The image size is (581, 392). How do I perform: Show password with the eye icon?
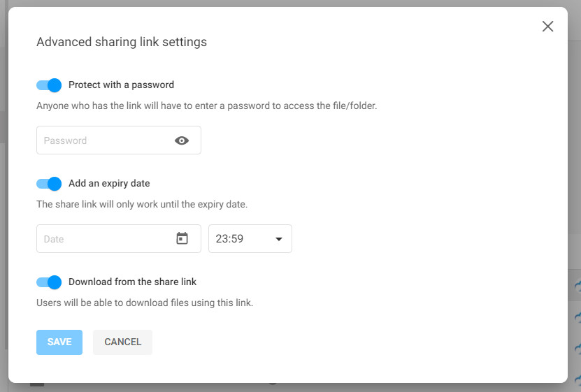pyautogui.click(x=182, y=140)
